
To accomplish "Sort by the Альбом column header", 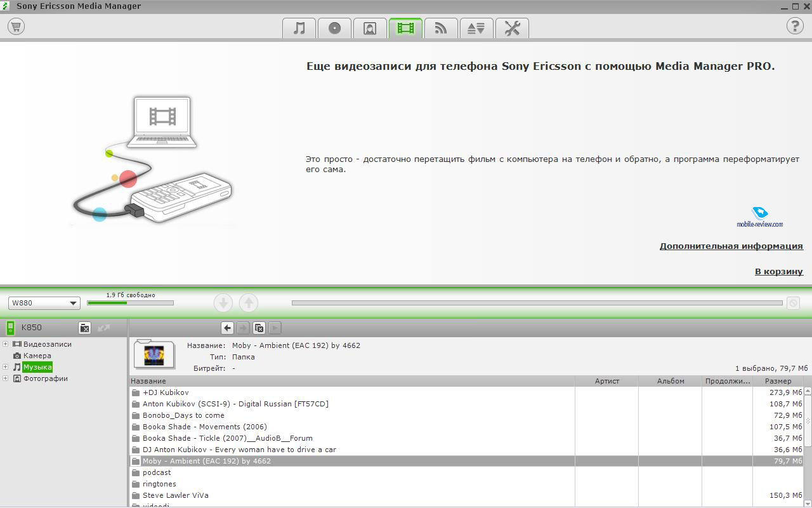I will pyautogui.click(x=670, y=381).
